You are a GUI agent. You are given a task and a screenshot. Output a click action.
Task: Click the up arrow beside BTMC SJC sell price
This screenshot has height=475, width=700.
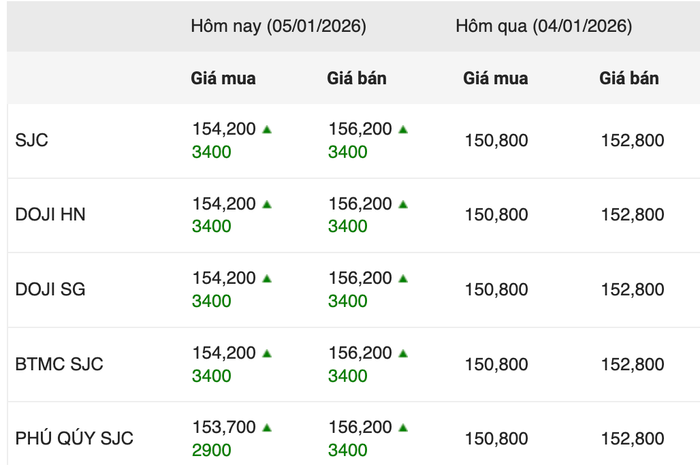pos(403,353)
